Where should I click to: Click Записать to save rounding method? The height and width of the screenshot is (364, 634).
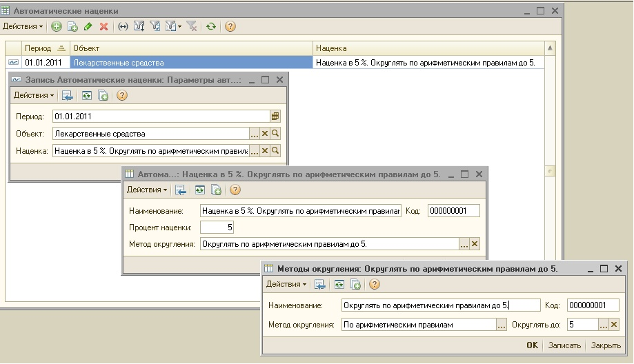[564, 345]
